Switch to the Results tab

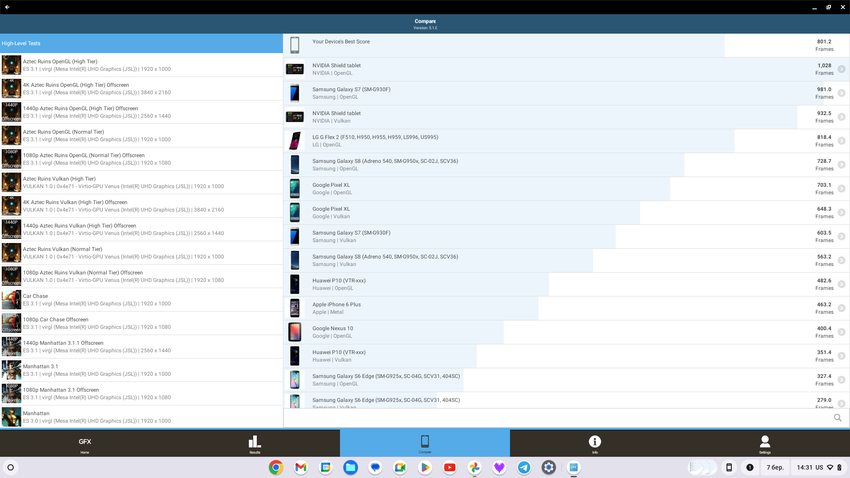point(254,443)
